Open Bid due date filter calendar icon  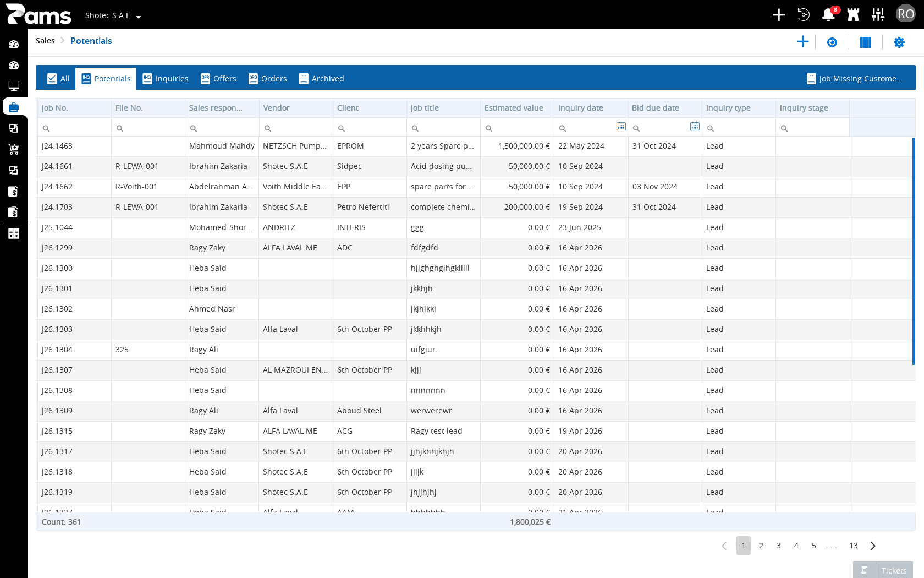click(x=695, y=126)
